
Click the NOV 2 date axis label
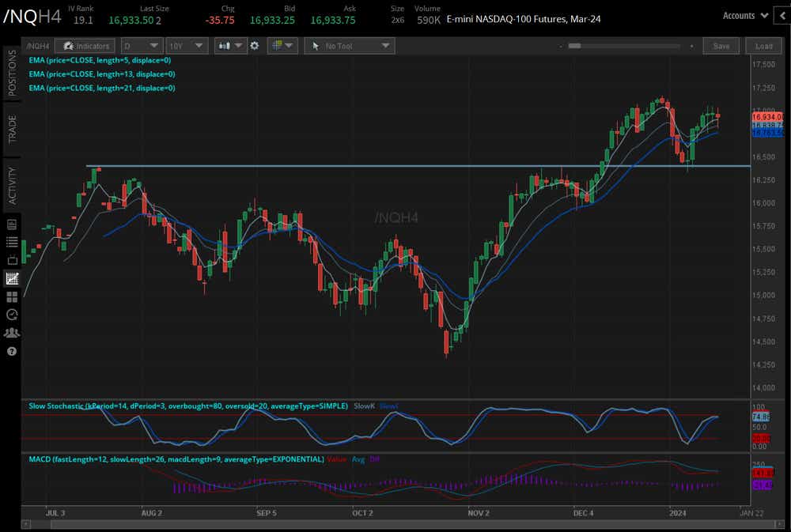[x=479, y=513]
